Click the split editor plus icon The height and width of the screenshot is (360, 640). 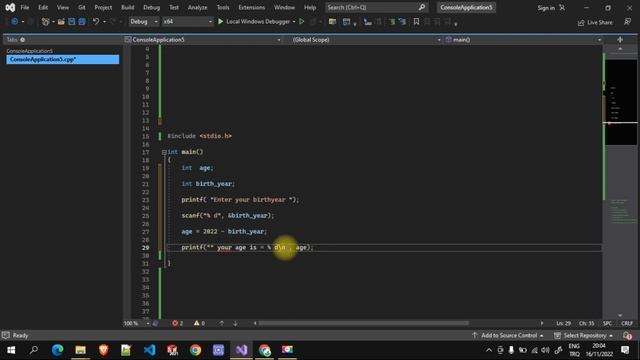pyautogui.click(x=620, y=40)
